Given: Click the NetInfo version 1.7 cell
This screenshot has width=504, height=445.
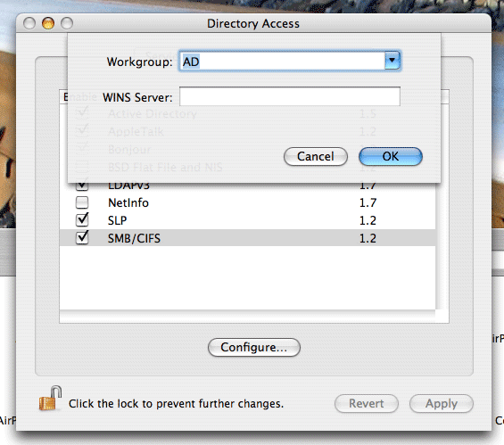Looking at the screenshot, I should pos(368,202).
